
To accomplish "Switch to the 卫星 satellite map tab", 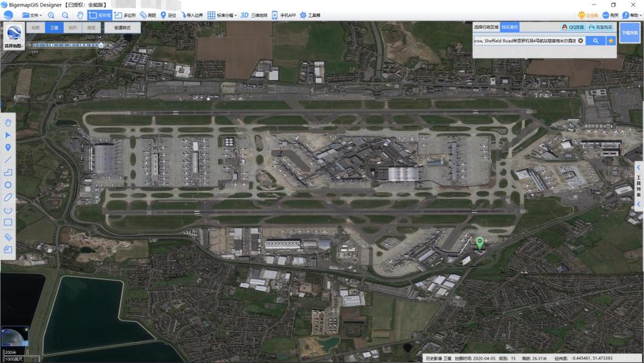I will [x=54, y=28].
